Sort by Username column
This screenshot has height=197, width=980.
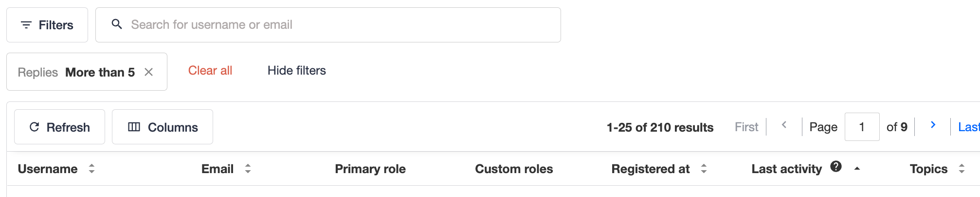pos(48,169)
